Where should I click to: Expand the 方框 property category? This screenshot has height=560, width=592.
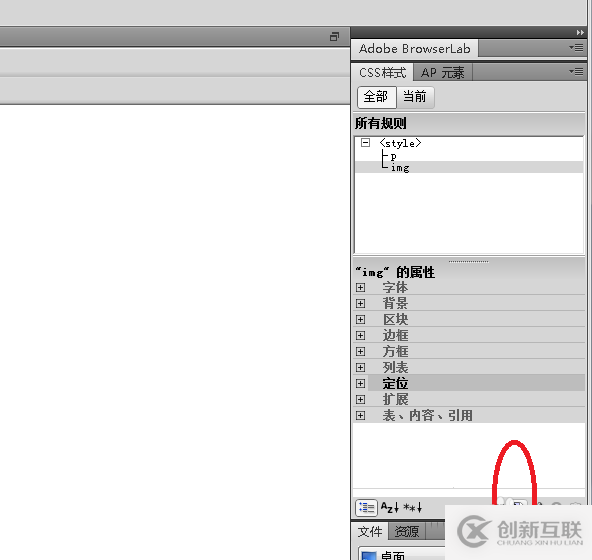[x=361, y=352]
